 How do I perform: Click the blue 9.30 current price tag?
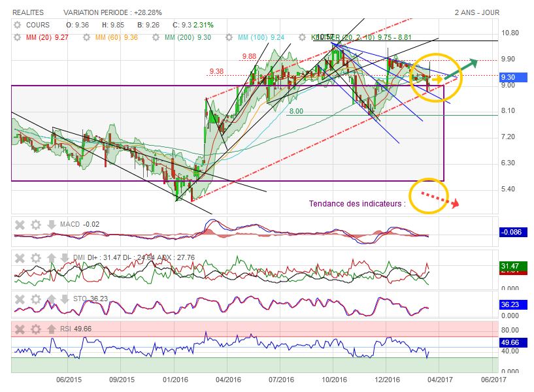click(513, 77)
